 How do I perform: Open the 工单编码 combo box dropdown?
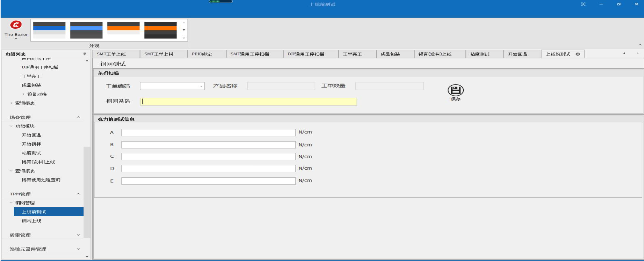[201, 86]
